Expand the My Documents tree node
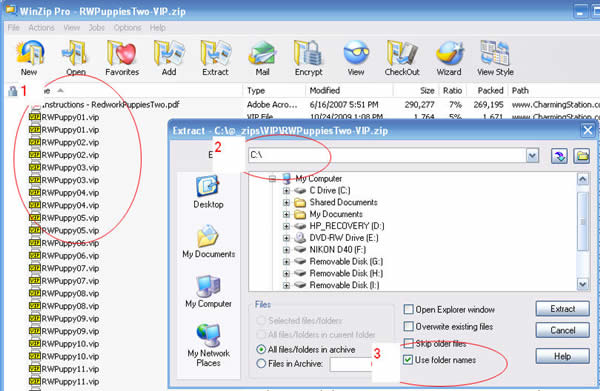The width and height of the screenshot is (600, 391). (x=286, y=214)
